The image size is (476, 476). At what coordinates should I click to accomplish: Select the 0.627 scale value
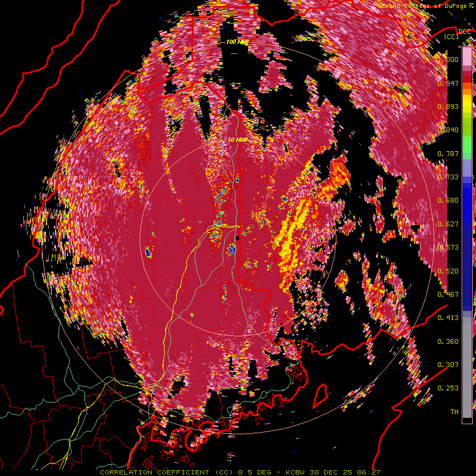(448, 224)
